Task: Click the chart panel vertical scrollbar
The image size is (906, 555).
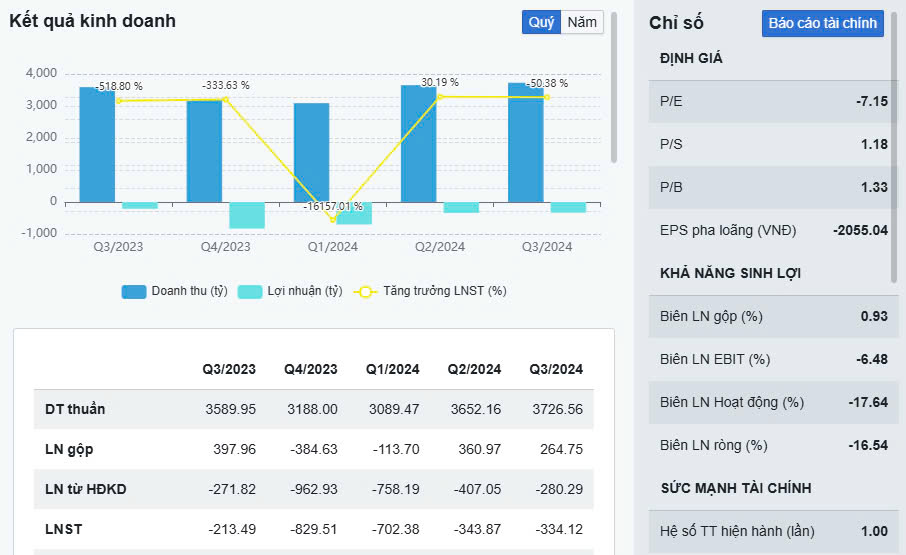Action: coord(614,90)
